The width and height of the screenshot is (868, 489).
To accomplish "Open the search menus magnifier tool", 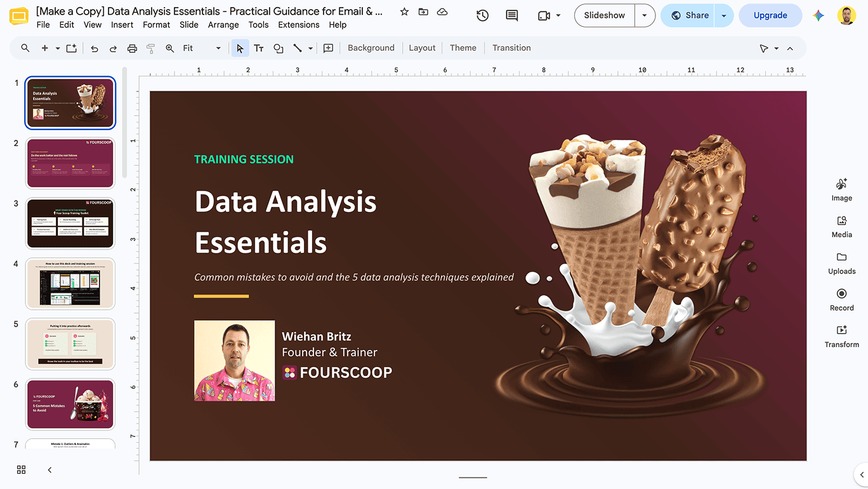I will [25, 48].
